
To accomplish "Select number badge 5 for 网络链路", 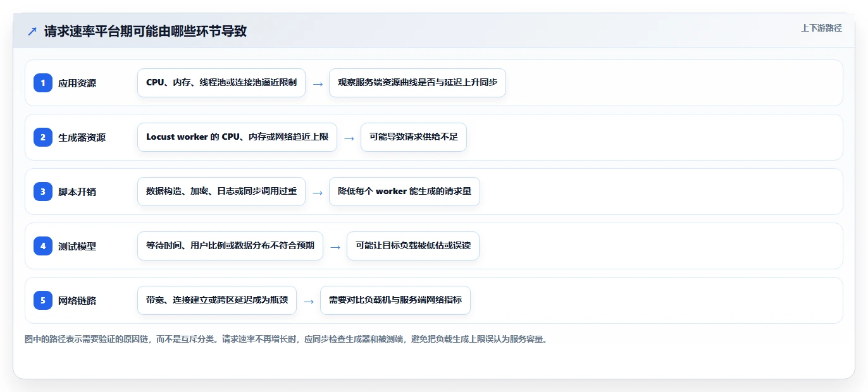I will pos(43,300).
